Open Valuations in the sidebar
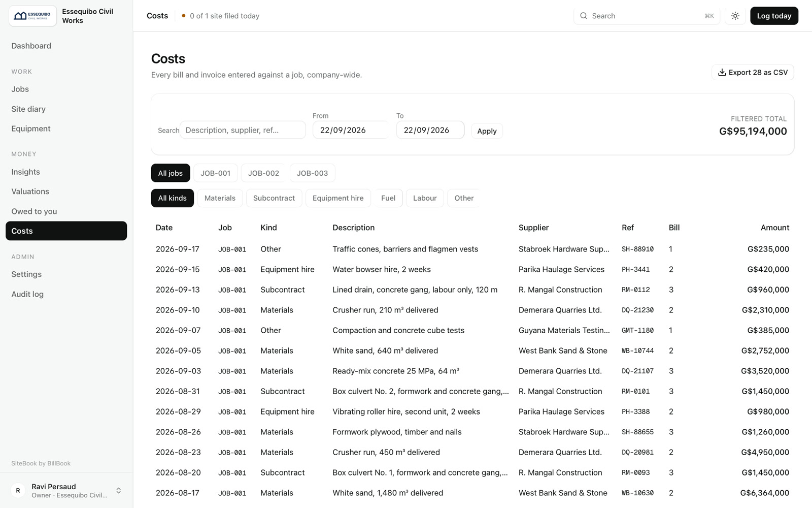The image size is (812, 508). pyautogui.click(x=66, y=192)
